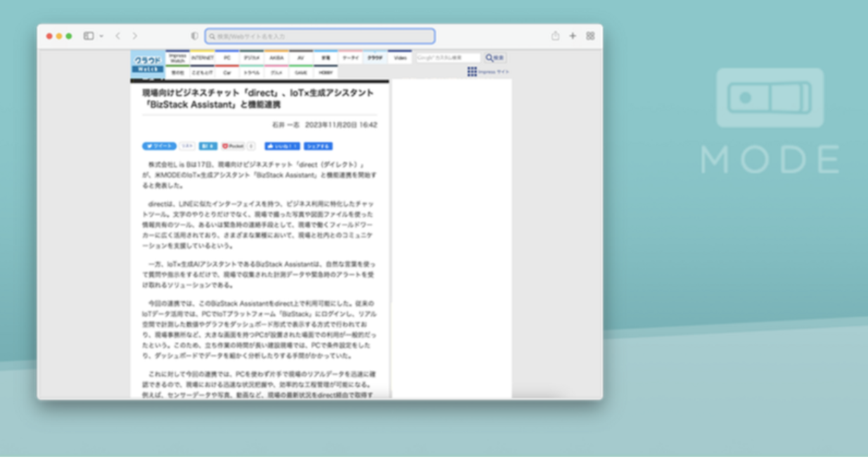The width and height of the screenshot is (868, 459).
Task: Open the Video navigation tab
Action: [x=400, y=58]
